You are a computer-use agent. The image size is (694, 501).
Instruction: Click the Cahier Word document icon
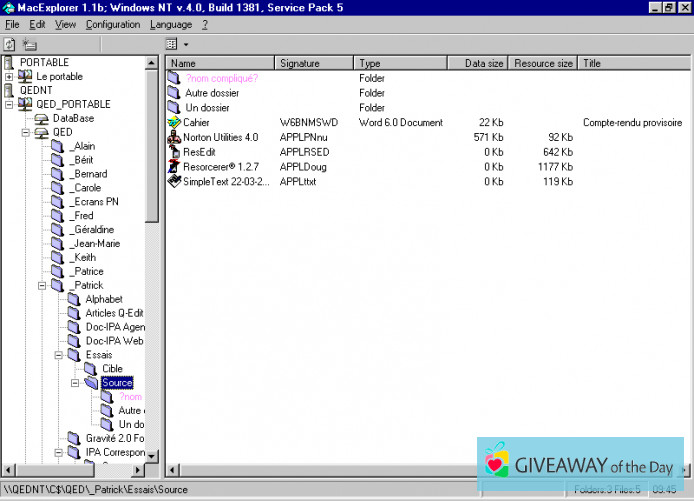coord(174,122)
